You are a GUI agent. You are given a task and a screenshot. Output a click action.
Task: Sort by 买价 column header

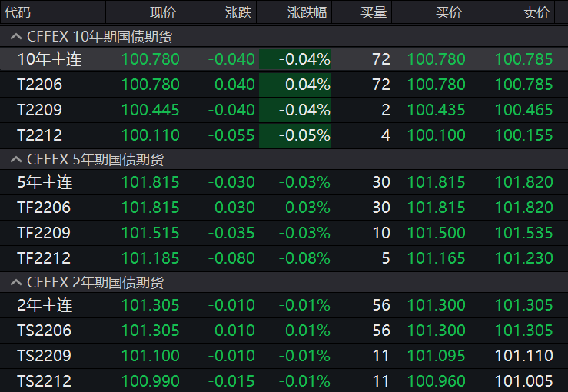pos(449,12)
